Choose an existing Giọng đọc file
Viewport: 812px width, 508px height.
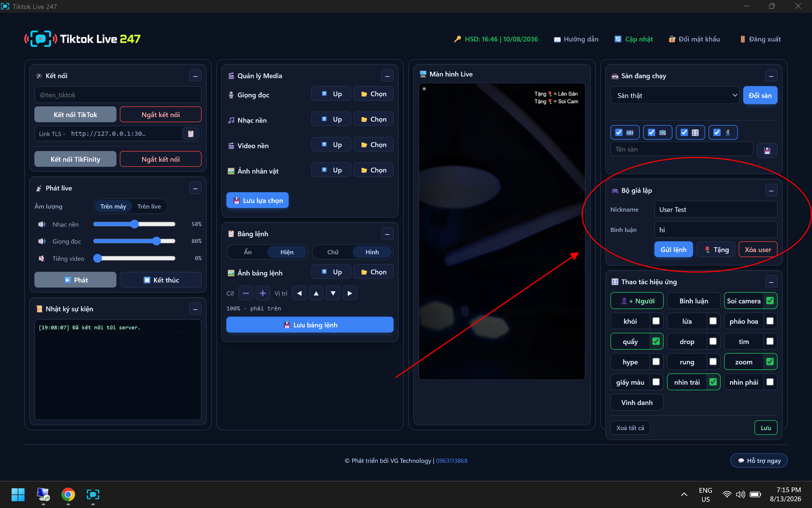point(374,94)
